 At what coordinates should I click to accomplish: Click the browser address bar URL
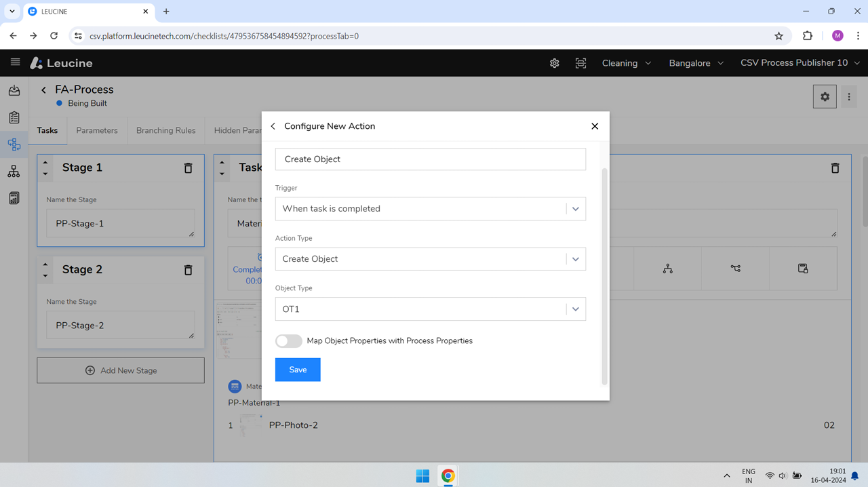[224, 36]
